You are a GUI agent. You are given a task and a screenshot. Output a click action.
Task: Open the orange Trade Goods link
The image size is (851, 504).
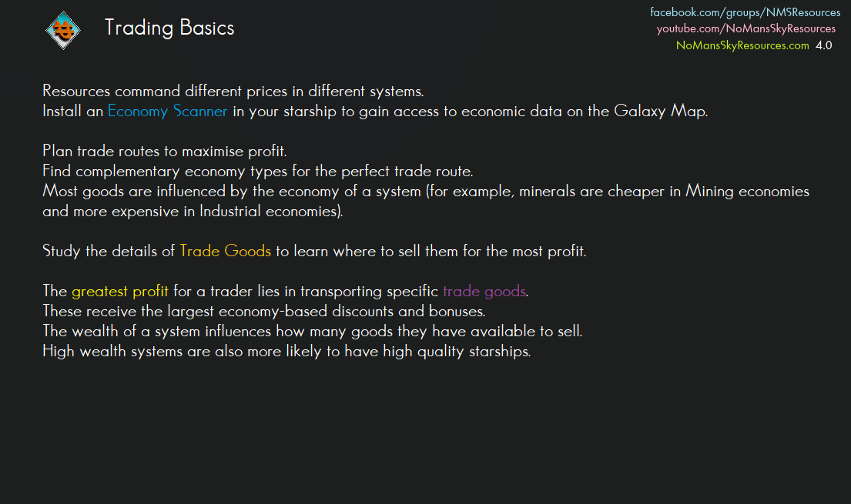(225, 251)
